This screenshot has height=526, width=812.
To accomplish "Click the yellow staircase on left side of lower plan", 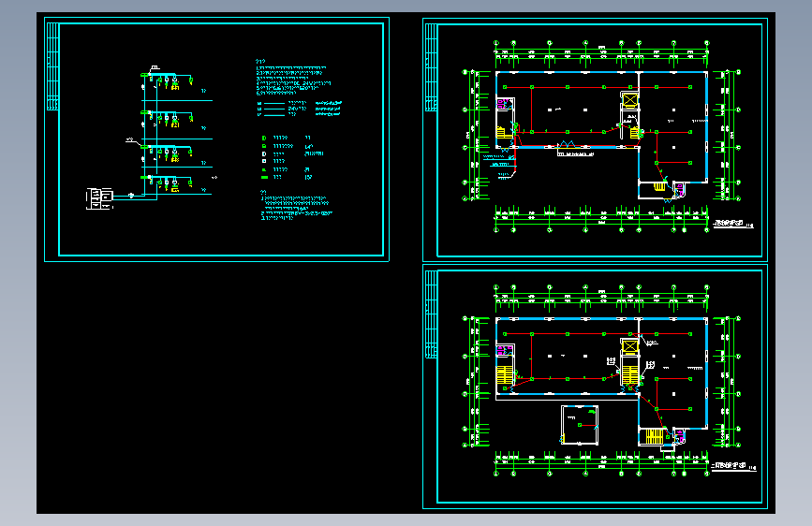I will click(505, 375).
